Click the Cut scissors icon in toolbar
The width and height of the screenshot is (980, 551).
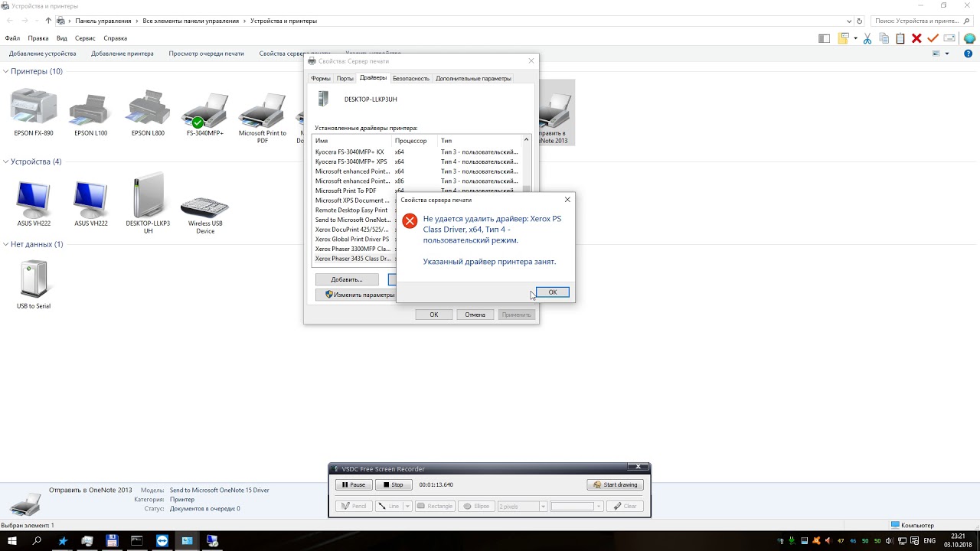(x=867, y=38)
